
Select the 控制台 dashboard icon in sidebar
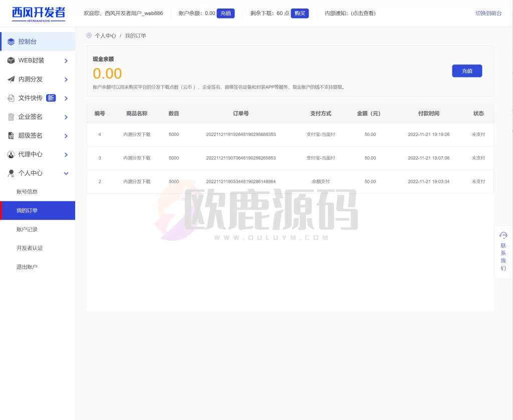coord(10,42)
